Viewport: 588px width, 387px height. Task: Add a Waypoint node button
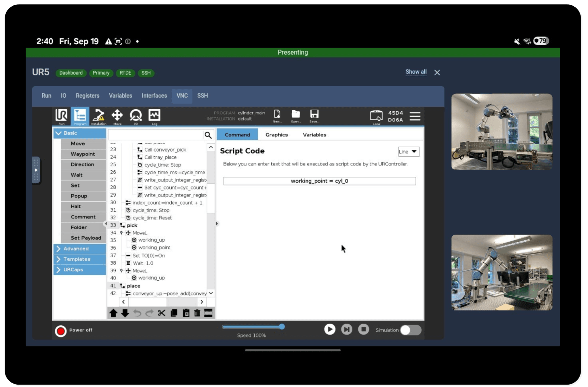click(83, 154)
